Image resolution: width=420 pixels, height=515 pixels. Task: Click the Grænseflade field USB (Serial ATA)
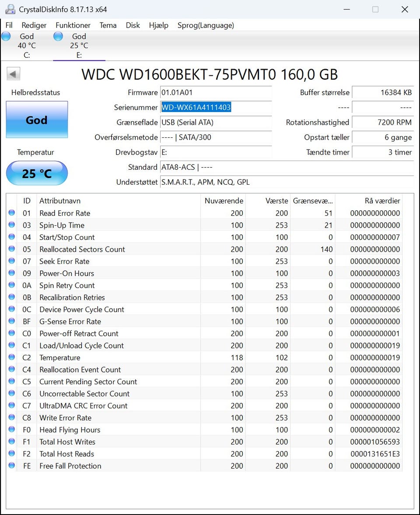[x=216, y=122]
